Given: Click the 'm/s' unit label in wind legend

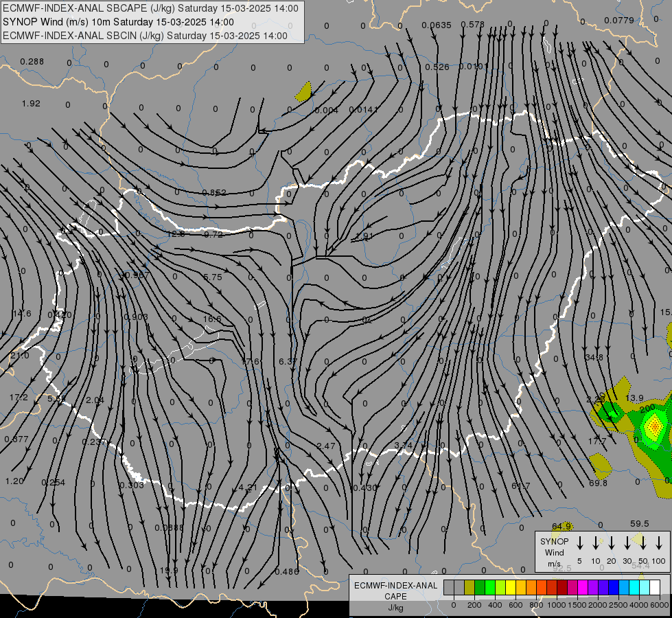Looking at the screenshot, I should pos(554,564).
